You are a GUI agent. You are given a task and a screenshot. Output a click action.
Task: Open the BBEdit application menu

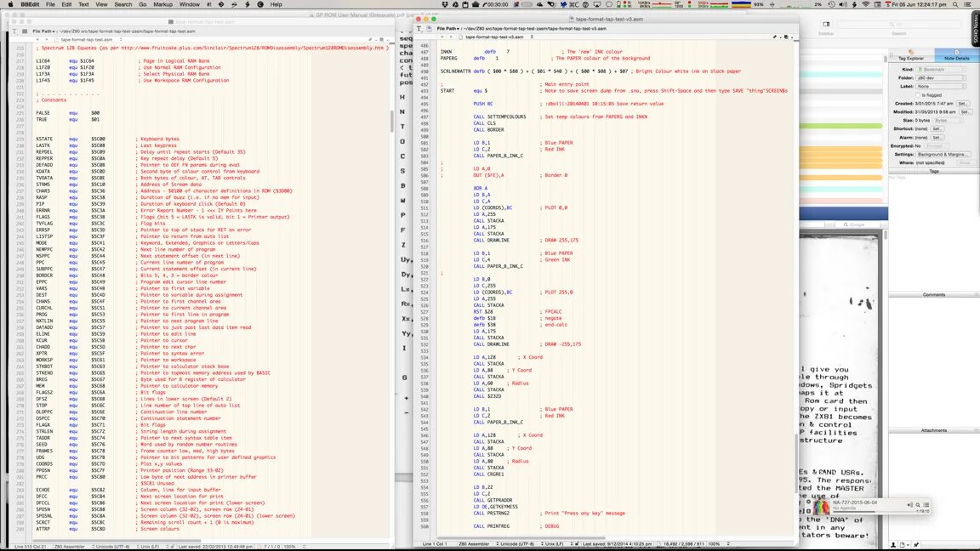(x=30, y=4)
